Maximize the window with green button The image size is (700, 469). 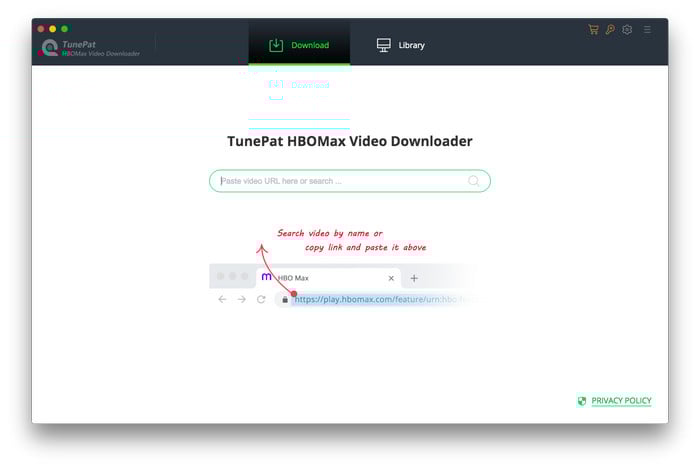(65, 29)
